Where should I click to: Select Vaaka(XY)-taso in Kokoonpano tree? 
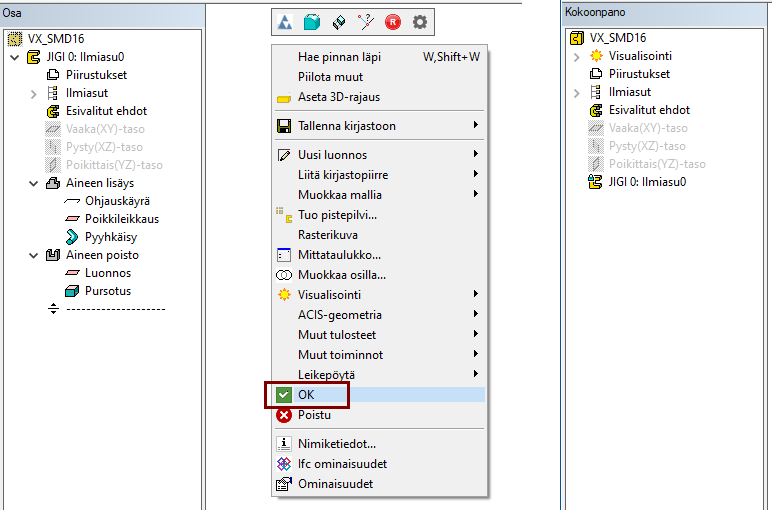(648, 128)
